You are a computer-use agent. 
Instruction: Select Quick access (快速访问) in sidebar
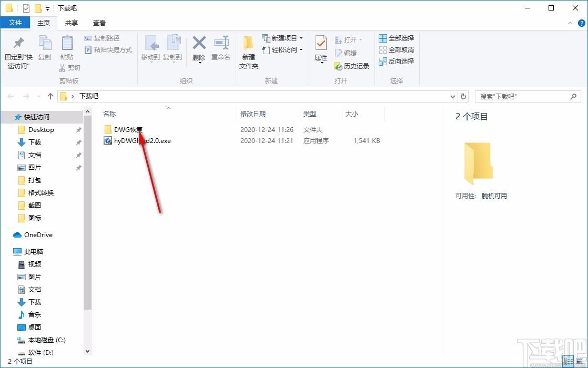[x=37, y=117]
